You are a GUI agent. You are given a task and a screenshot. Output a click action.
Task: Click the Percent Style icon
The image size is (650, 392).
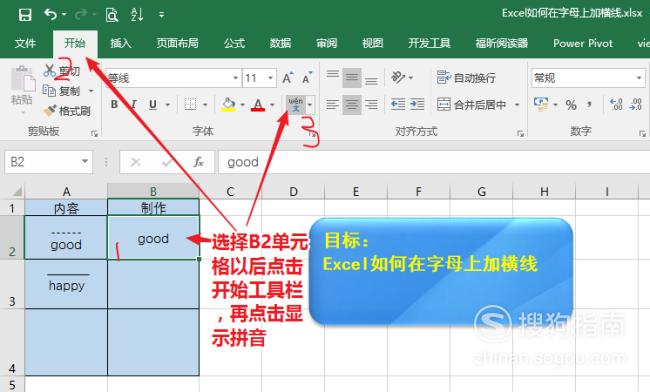pos(571,105)
